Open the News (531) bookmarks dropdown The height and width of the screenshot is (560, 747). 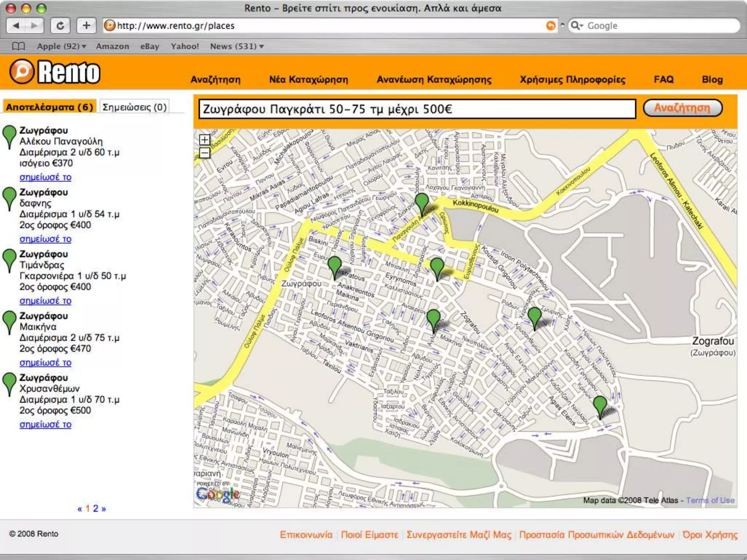pyautogui.click(x=237, y=46)
